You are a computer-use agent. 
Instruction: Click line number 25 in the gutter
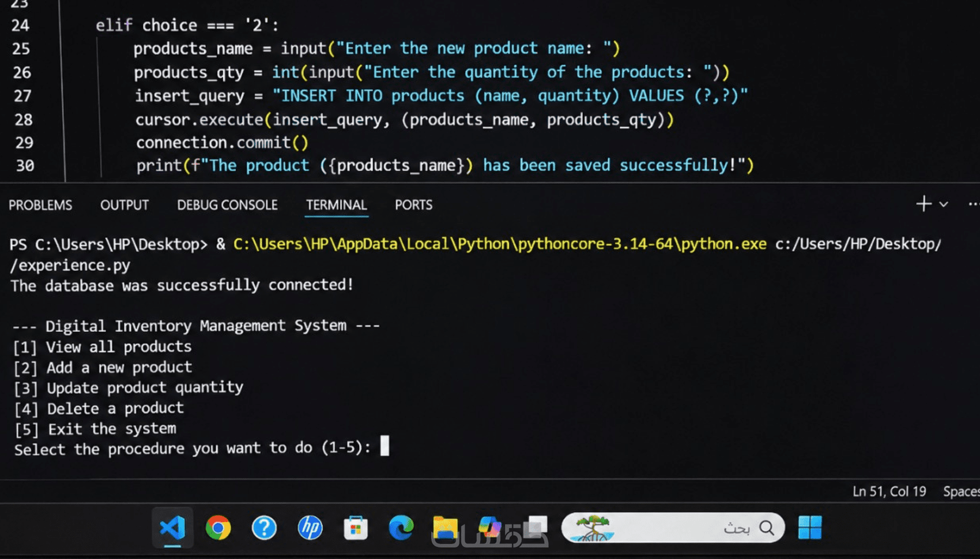pos(21,48)
